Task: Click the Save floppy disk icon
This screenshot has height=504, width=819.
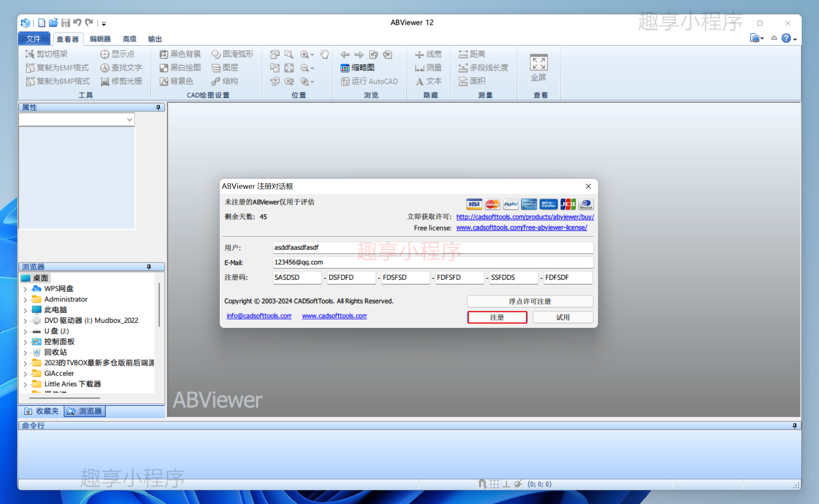Action: coord(65,23)
